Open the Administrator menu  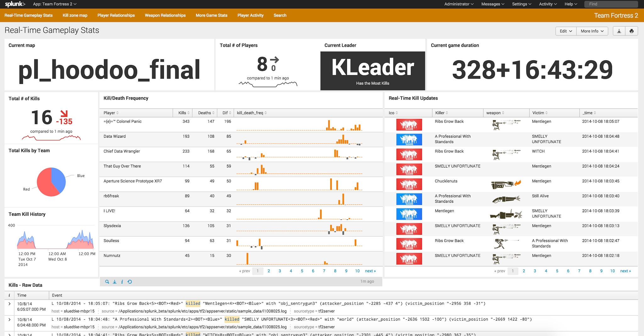(459, 4)
